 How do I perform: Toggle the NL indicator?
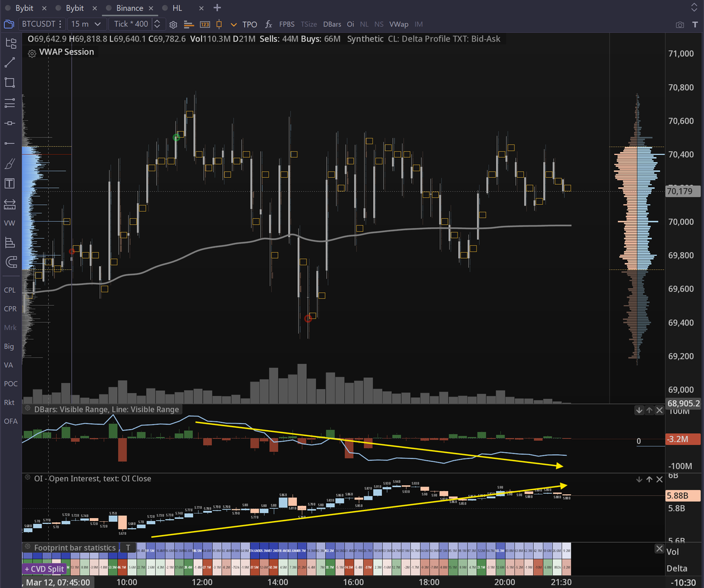point(364,25)
